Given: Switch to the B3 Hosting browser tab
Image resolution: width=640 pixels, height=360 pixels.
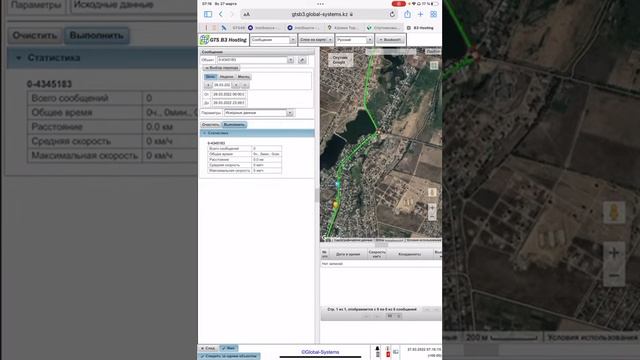Looking at the screenshot, I should click(420, 28).
